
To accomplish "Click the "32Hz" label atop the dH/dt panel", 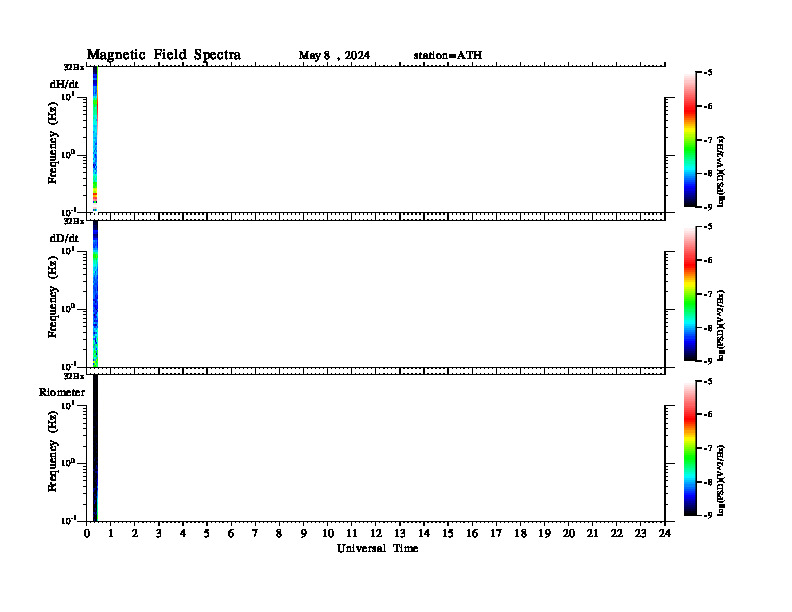I will 74,67.
